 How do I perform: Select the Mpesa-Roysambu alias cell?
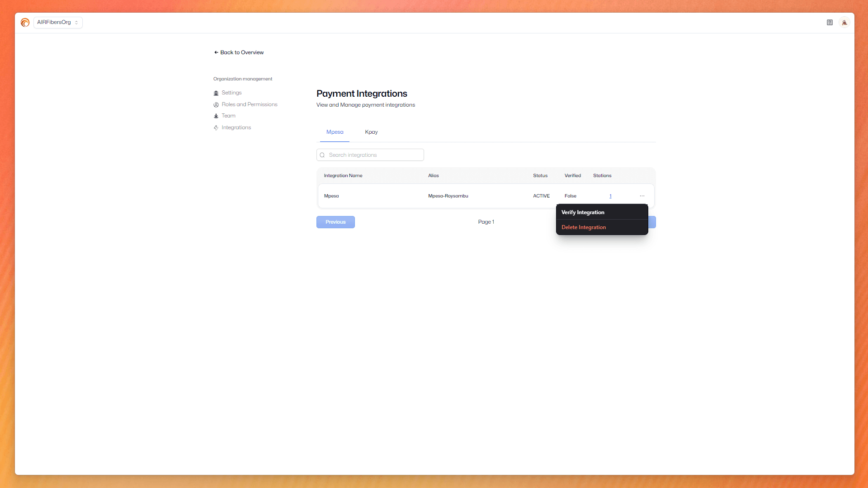pos(448,196)
